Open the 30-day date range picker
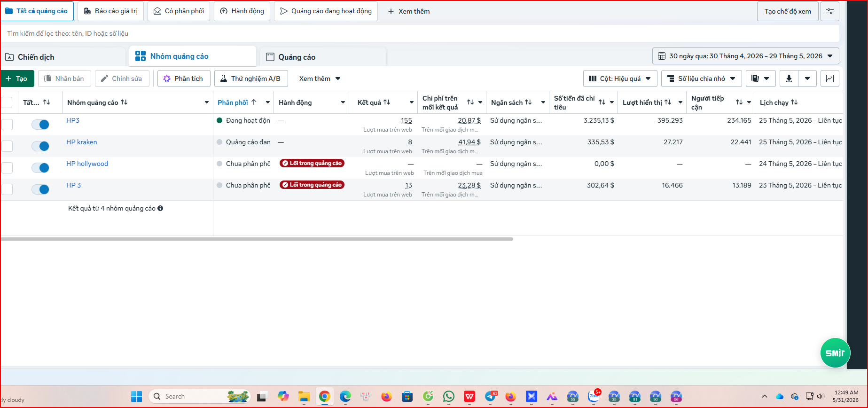The height and width of the screenshot is (408, 868). coord(745,56)
